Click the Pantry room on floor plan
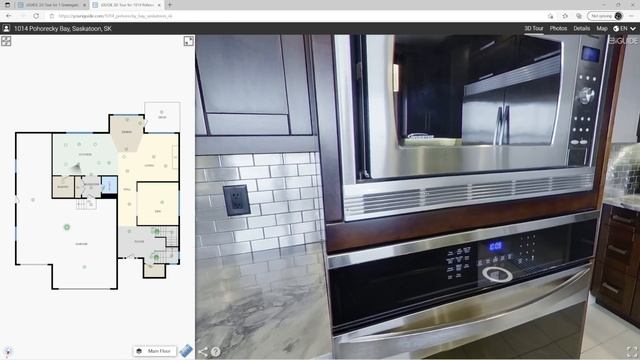The width and height of the screenshot is (640, 360). [63, 187]
